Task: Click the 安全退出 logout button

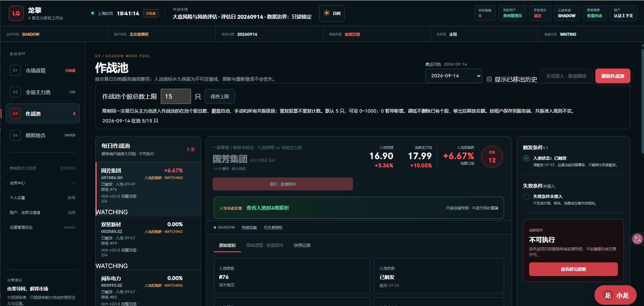Action: click(540, 13)
